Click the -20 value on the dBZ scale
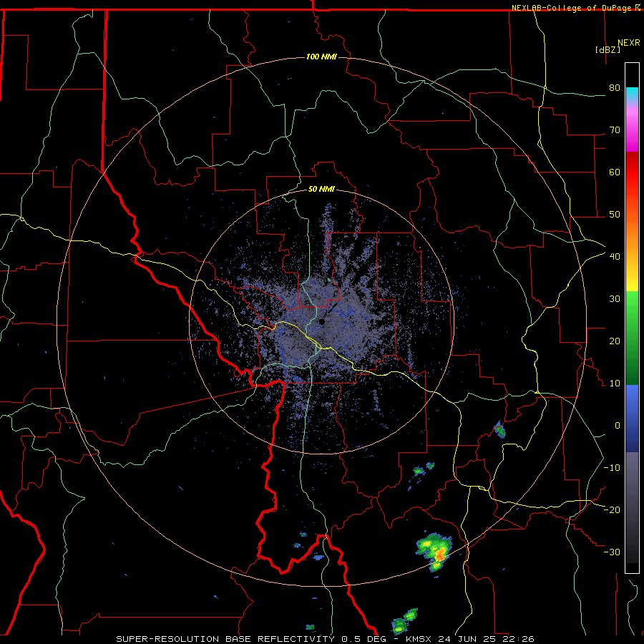The image size is (644, 644). pyautogui.click(x=612, y=510)
